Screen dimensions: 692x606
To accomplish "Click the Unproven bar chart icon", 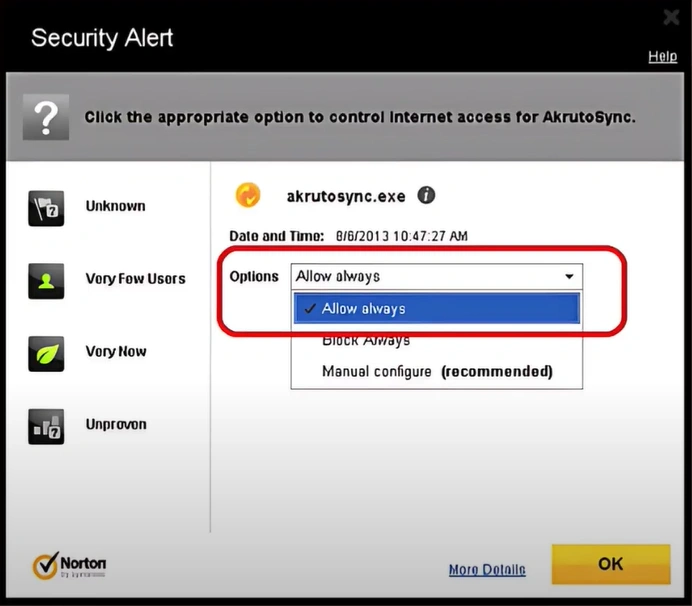I will 46,426.
